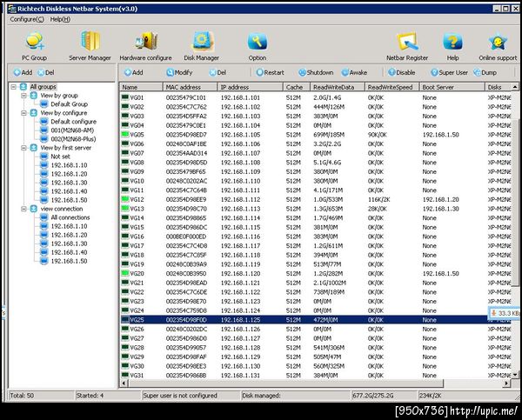Open Disk Manager
522x420 pixels.
(202, 46)
